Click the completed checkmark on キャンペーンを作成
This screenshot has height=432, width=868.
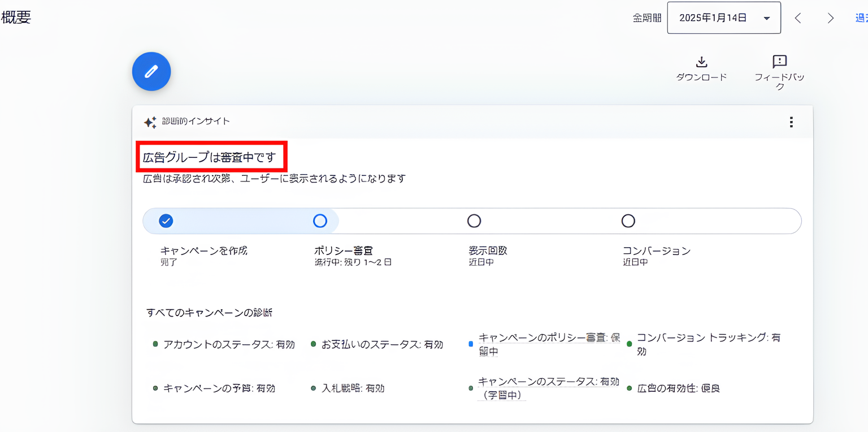[x=166, y=221]
